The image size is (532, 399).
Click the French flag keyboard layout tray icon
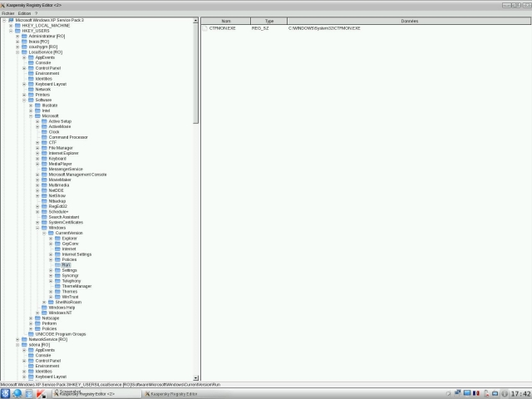(x=476, y=393)
